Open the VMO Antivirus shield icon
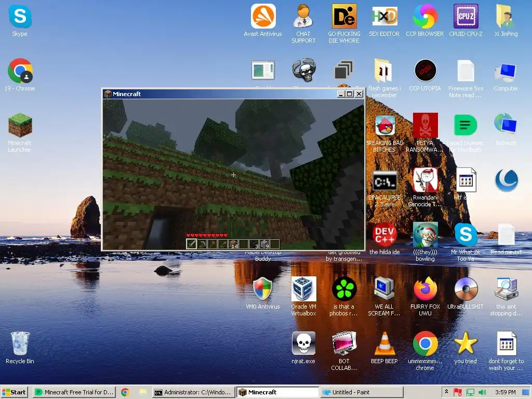Image resolution: width=532 pixels, height=399 pixels. tap(263, 293)
